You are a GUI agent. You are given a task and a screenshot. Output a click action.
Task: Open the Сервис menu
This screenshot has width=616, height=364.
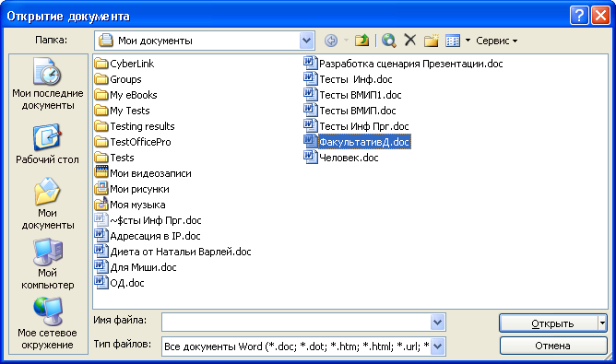click(x=496, y=41)
